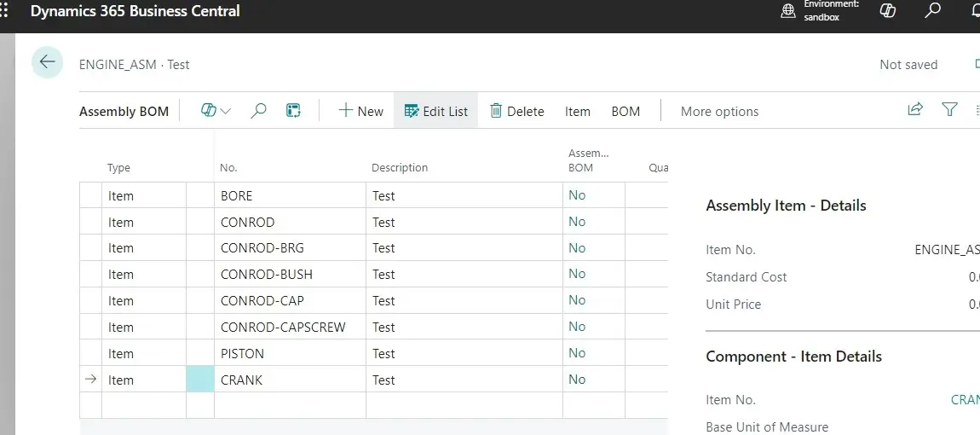The width and height of the screenshot is (980, 435).
Task: Click the analyze view icon in toolbar
Action: (293, 111)
